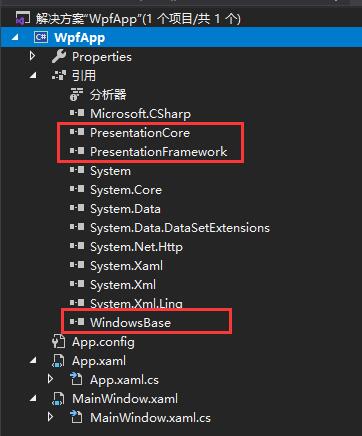Collapse the 引用 references node

pos(33,75)
